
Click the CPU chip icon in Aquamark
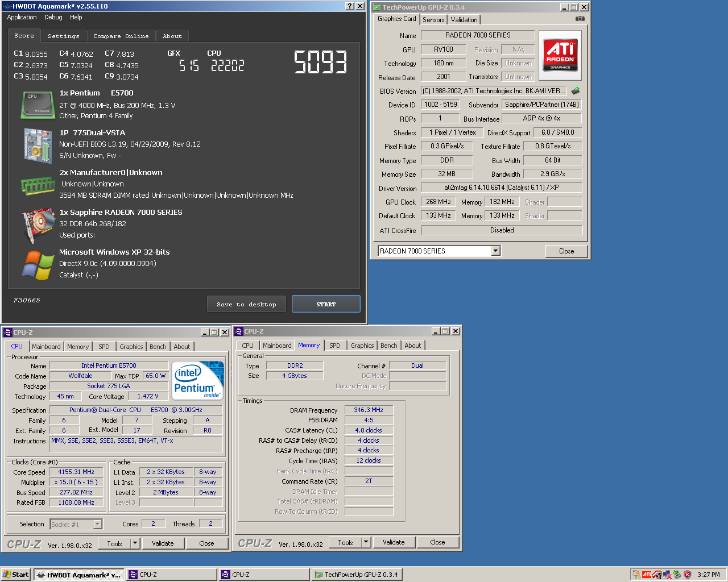click(38, 105)
